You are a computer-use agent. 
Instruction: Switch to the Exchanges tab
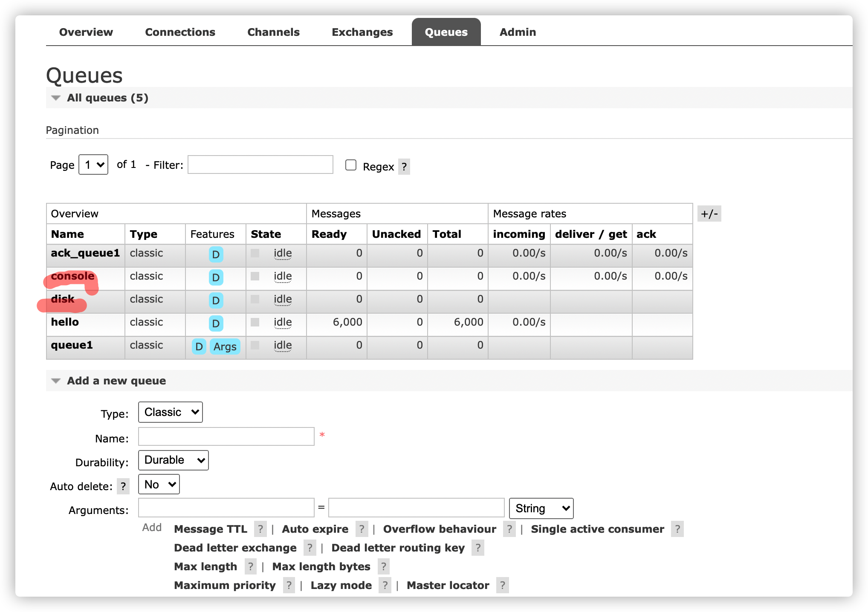[362, 32]
